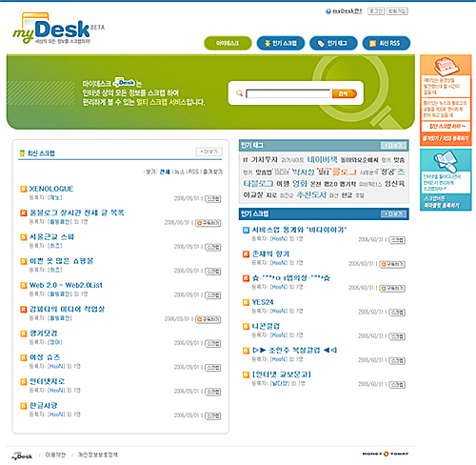Open the 인기 태그 tab
476x465 pixels.
pyautogui.click(x=333, y=43)
